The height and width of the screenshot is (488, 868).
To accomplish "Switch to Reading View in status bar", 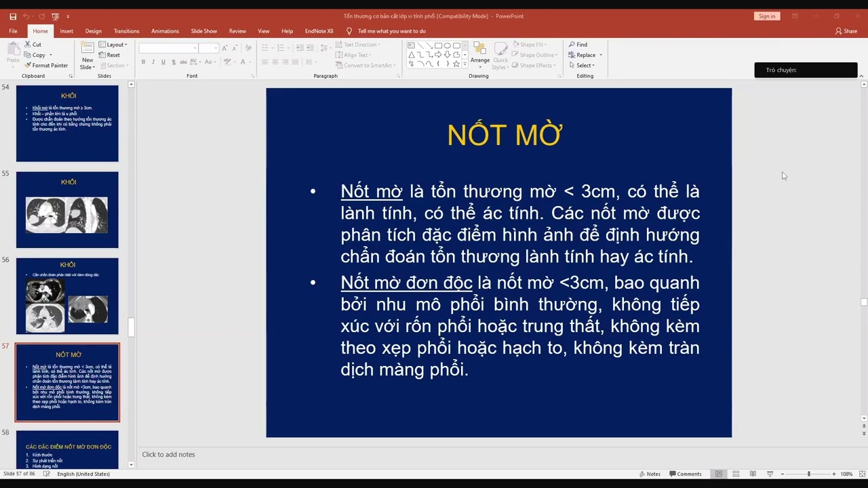I will 753,474.
